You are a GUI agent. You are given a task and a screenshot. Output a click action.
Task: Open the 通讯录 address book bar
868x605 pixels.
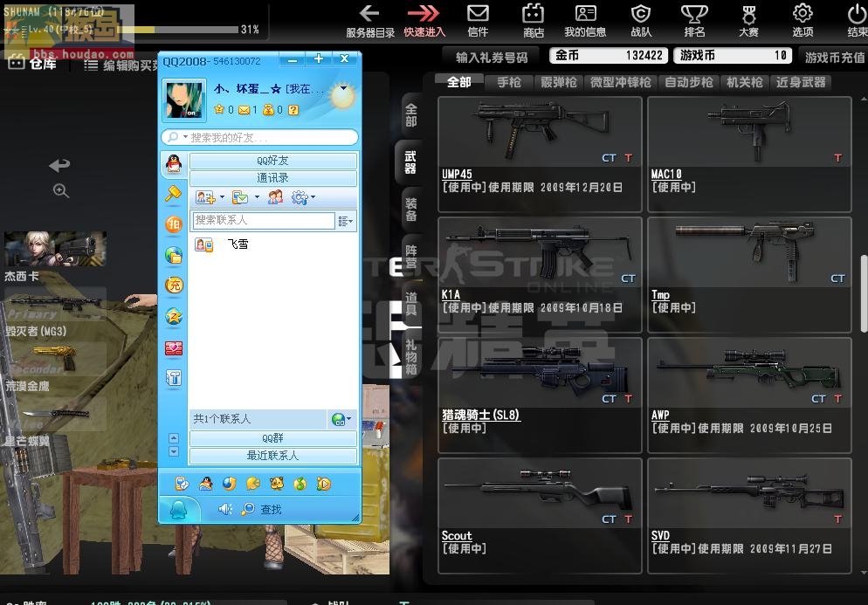click(x=273, y=178)
